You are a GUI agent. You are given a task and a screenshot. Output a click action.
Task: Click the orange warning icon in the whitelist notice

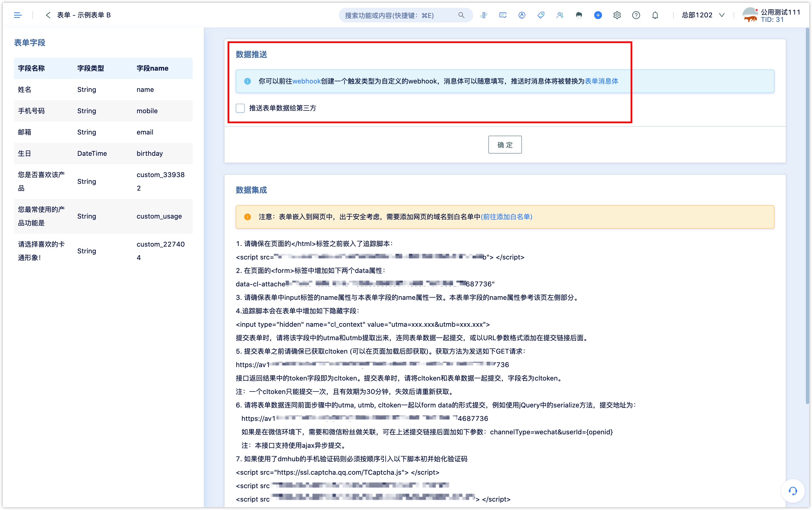pos(247,217)
